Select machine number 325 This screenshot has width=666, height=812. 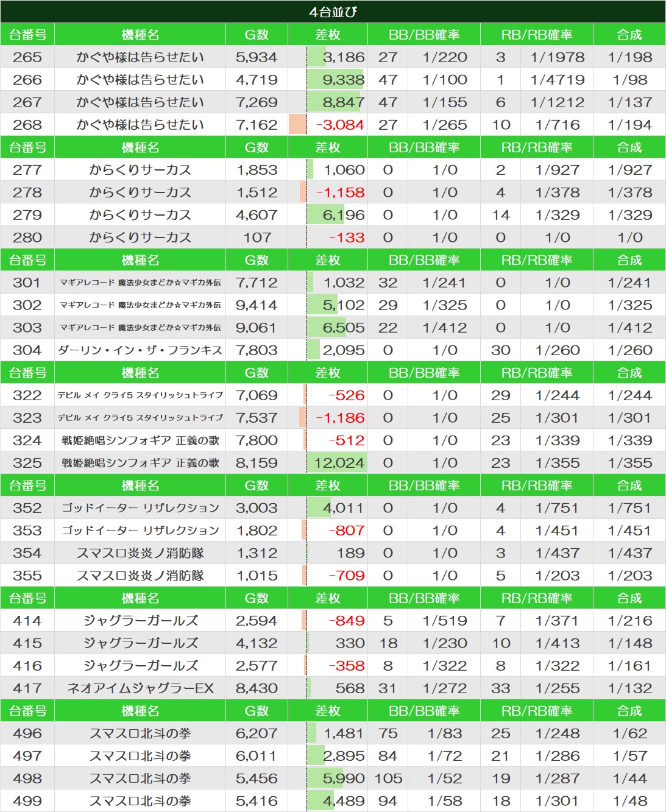(27, 463)
